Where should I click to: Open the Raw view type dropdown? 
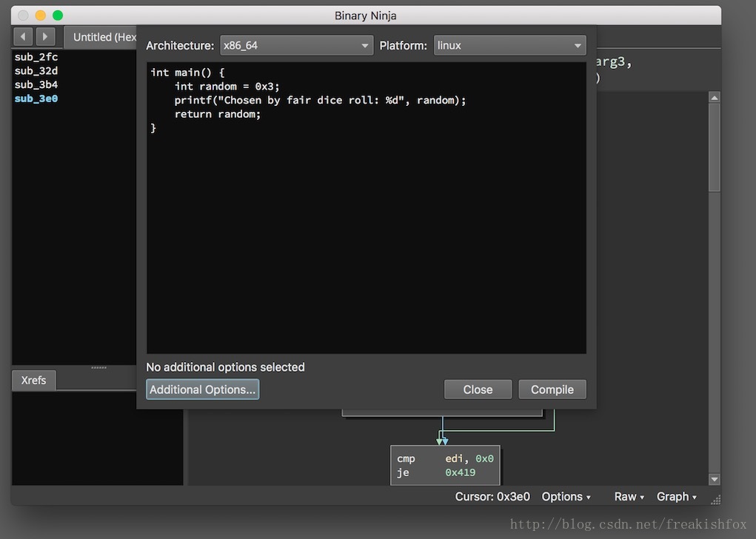click(x=629, y=497)
